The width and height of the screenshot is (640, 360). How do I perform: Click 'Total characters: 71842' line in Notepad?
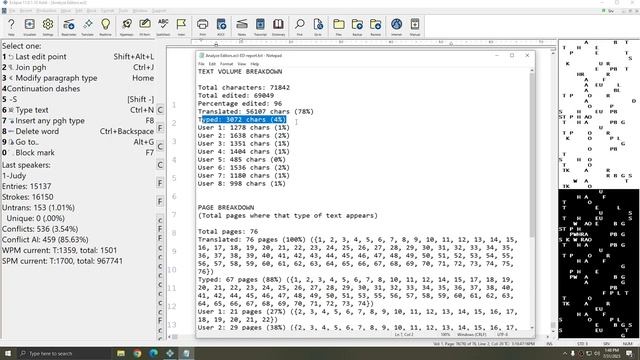(244, 87)
